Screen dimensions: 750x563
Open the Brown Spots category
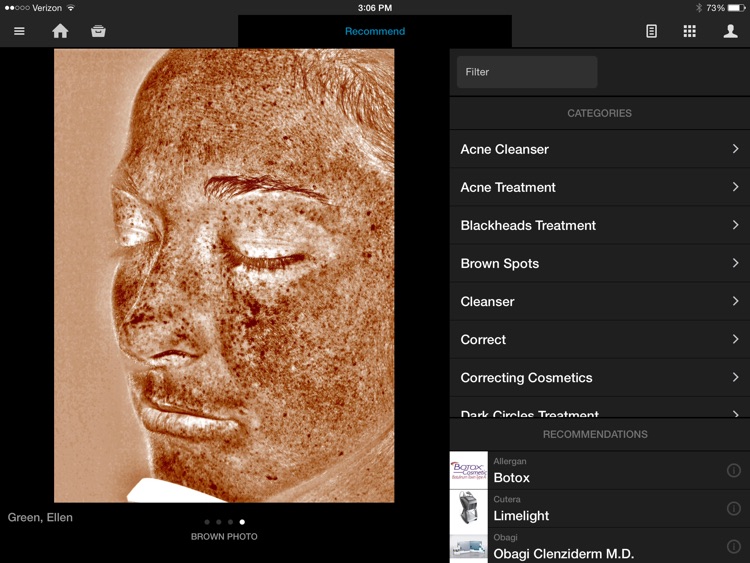point(600,264)
